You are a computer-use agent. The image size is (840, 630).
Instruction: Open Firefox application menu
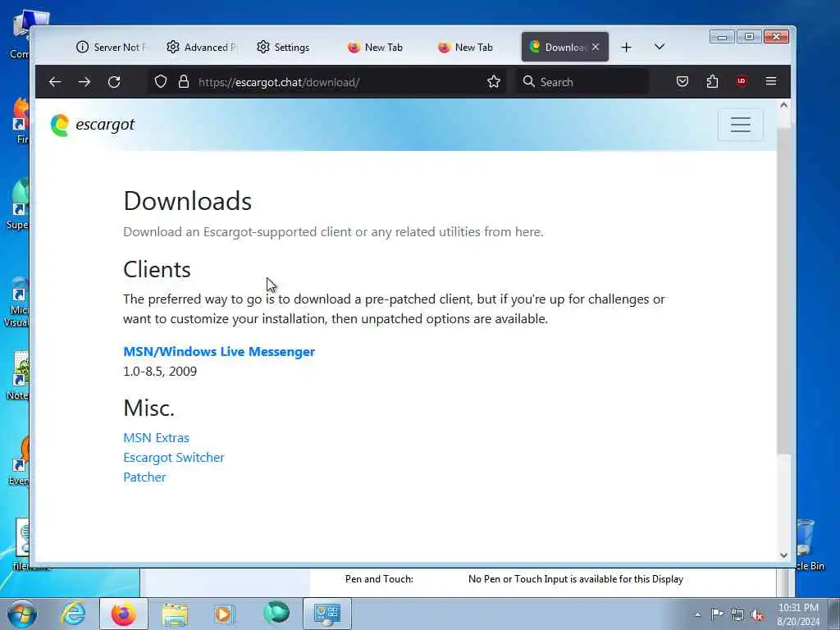771,81
